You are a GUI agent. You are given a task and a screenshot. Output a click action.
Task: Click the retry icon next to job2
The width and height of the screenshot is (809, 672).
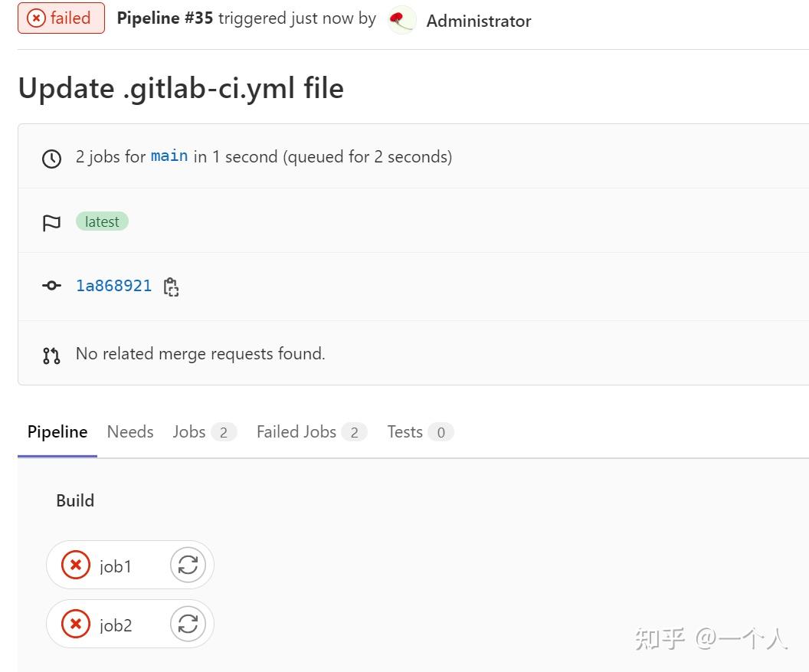pyautogui.click(x=188, y=624)
